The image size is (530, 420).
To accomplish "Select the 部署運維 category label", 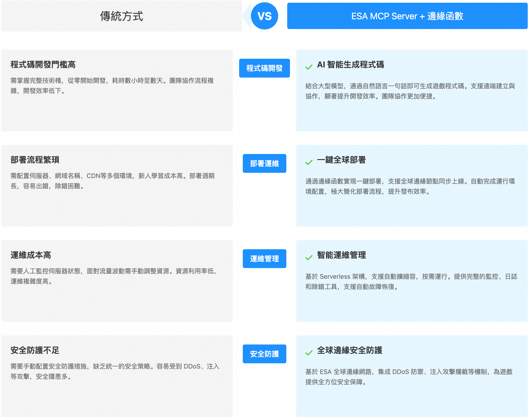I will point(264,164).
